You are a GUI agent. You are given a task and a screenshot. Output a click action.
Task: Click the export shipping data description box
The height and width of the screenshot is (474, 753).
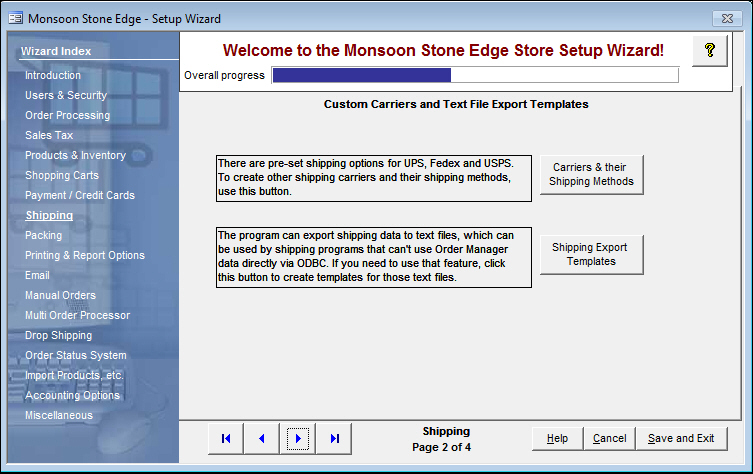(x=374, y=257)
